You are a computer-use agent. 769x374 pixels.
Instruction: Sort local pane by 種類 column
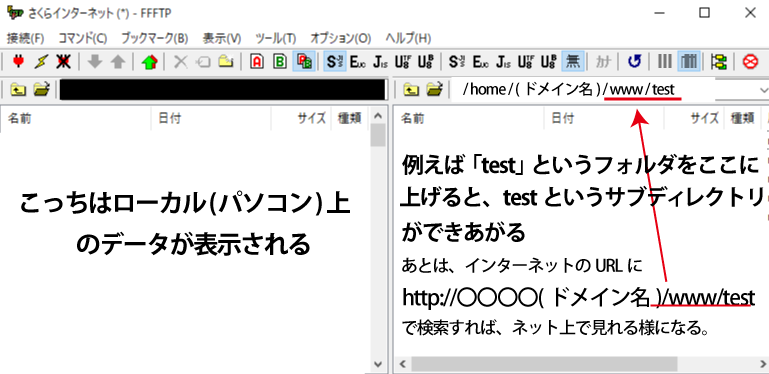pos(349,119)
